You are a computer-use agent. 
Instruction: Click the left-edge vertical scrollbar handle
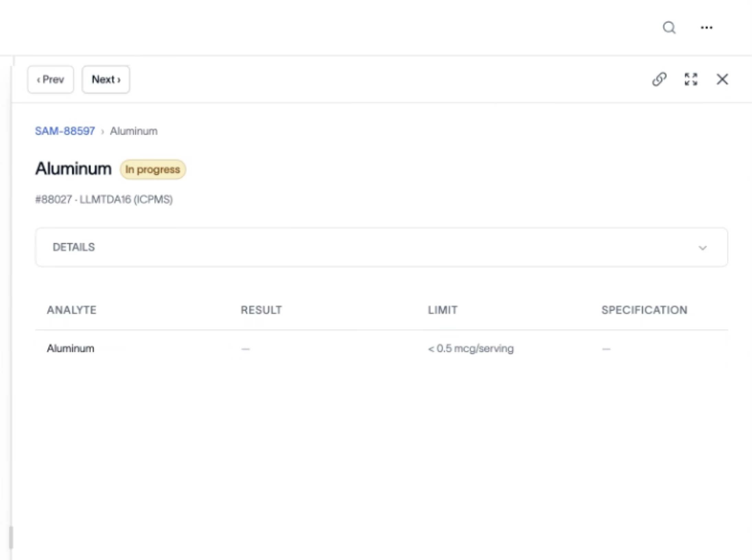click(11, 537)
